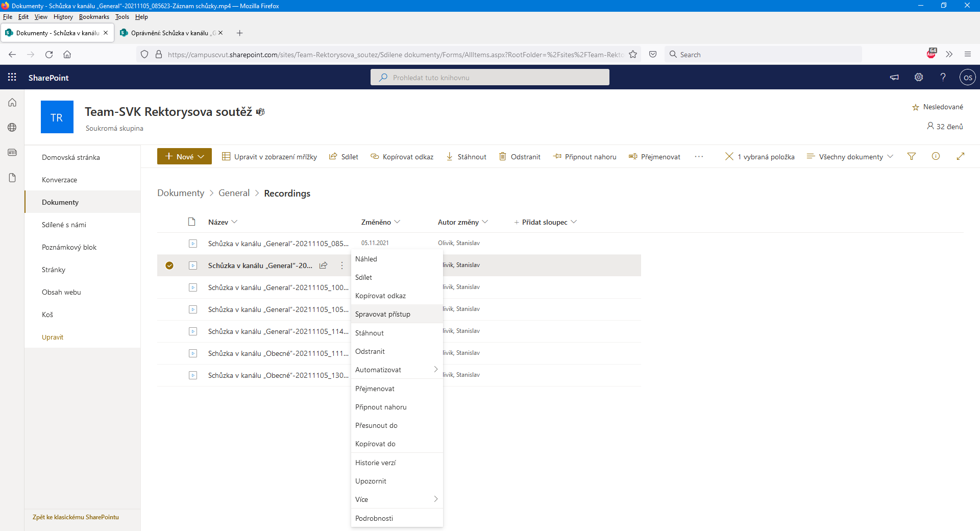The width and height of the screenshot is (980, 531).
Task: Open the settings gear in SharePoint header
Action: coord(919,77)
